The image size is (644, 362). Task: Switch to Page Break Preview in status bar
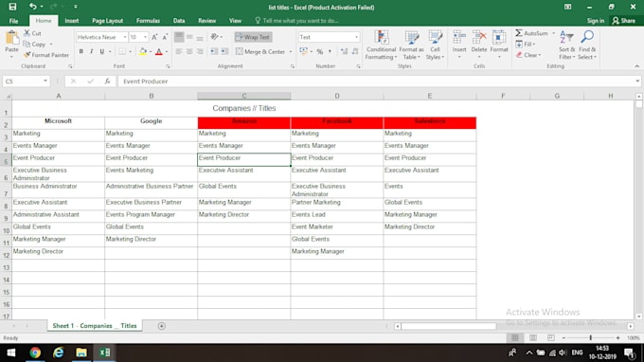tap(551, 337)
